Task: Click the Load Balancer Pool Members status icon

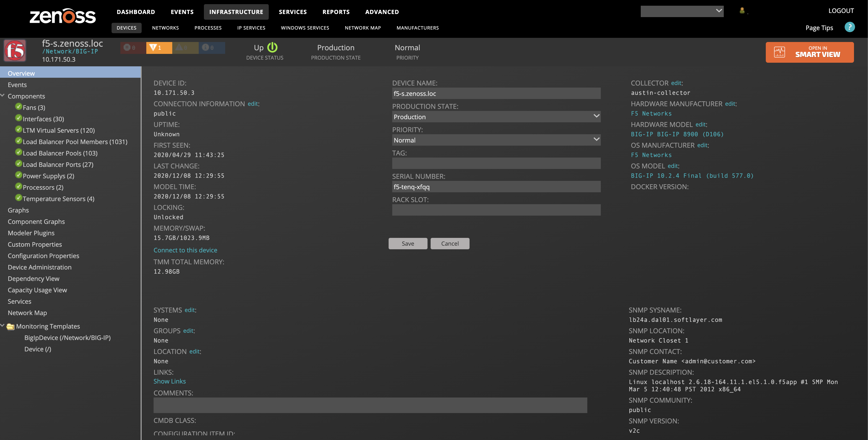Action: tap(19, 141)
